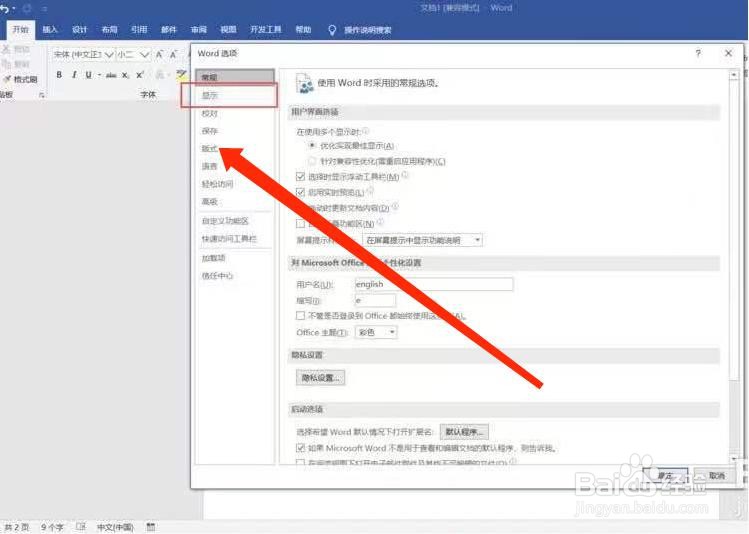Viewport: 749px width, 534px height.
Task: Click the info icon after 启用实时预览
Action: point(370,191)
